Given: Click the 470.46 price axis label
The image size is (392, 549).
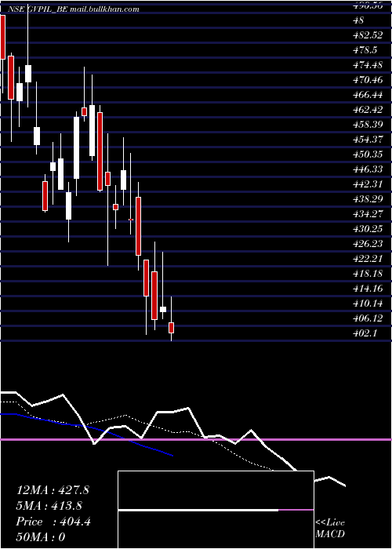Looking at the screenshot, I should [x=369, y=80].
